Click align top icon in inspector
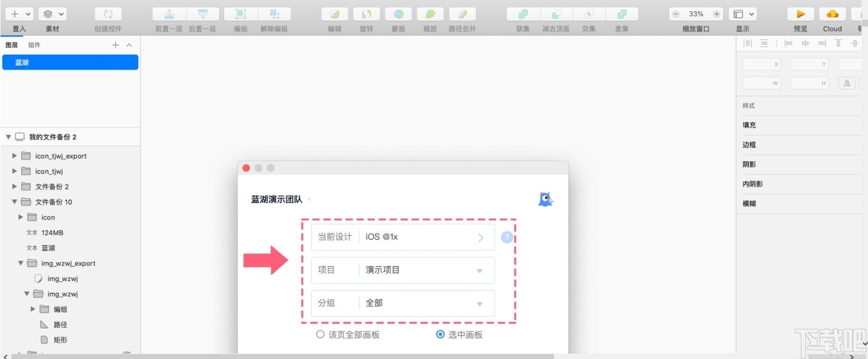Viewport: 868px width, 359px height. pyautogui.click(x=838, y=43)
